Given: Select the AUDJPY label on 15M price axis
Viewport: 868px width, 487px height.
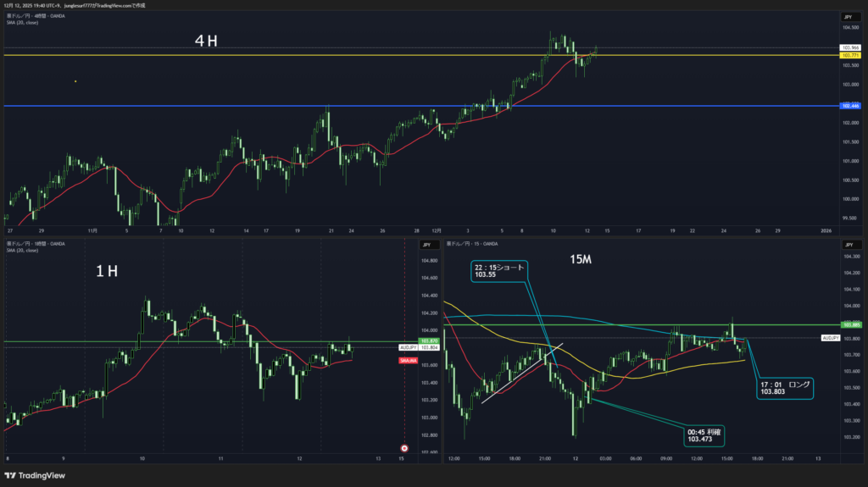Looking at the screenshot, I should point(831,338).
